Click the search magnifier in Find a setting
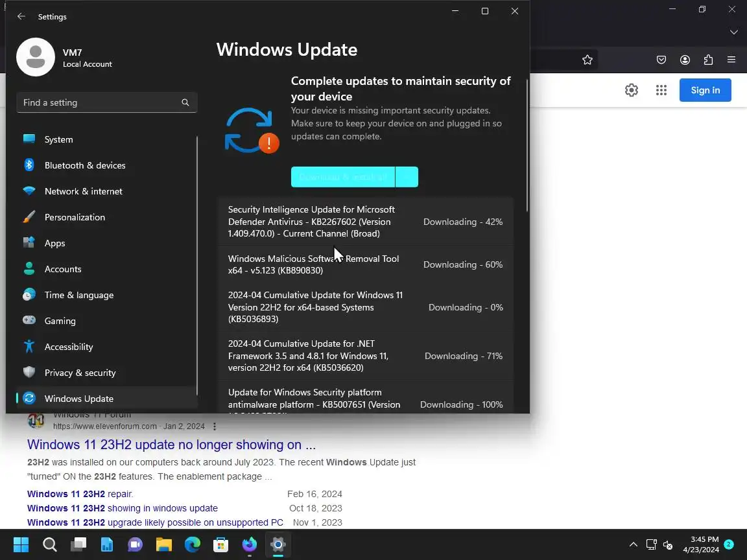Image resolution: width=747 pixels, height=560 pixels. pyautogui.click(x=185, y=102)
